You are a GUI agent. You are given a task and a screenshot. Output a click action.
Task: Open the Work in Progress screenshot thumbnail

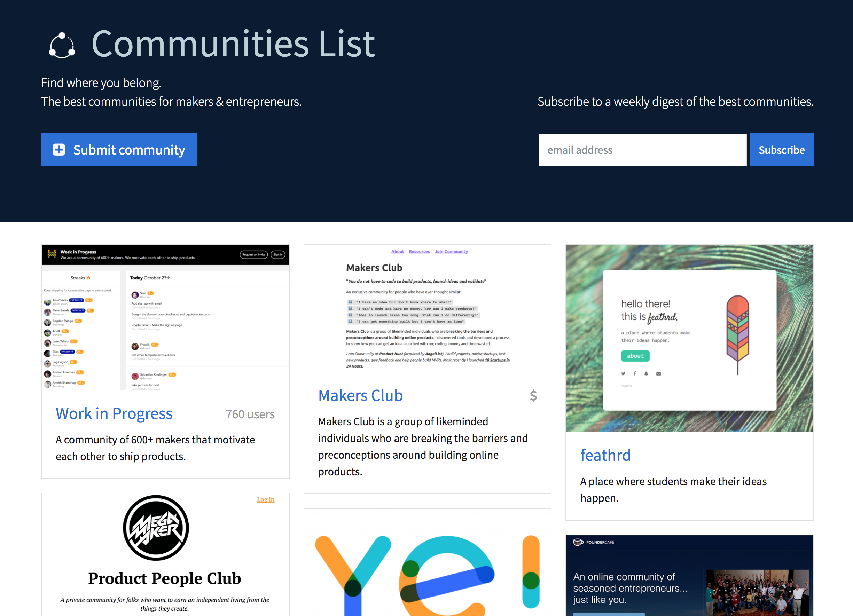pyautogui.click(x=165, y=318)
